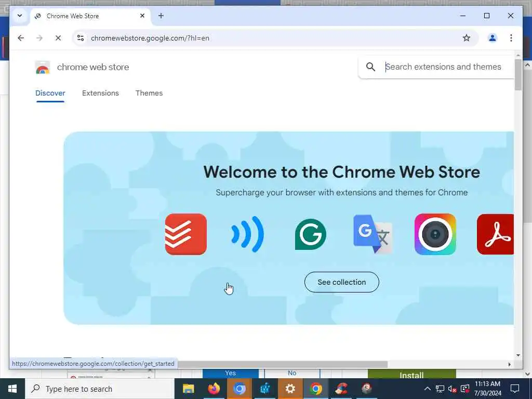
Task: Click the taskbar search box
Action: (x=100, y=389)
